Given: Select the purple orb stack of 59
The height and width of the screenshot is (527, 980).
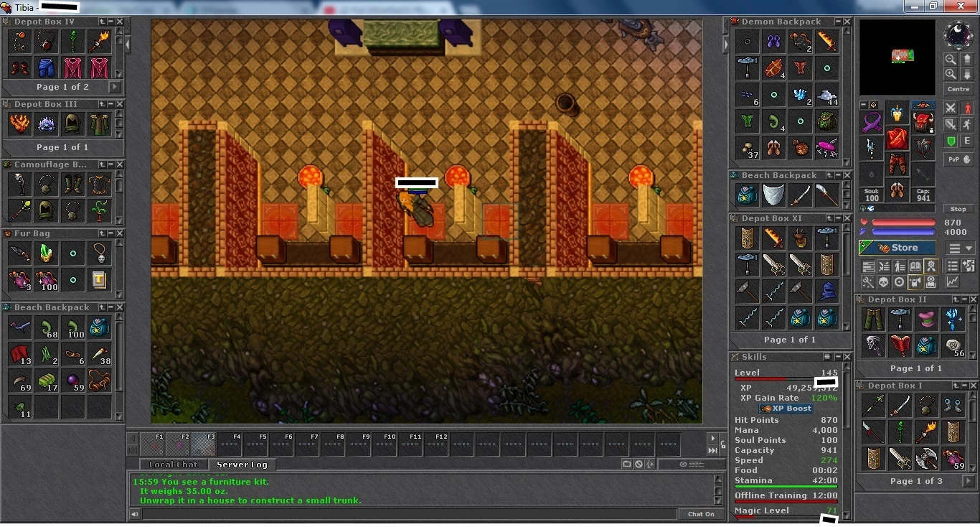Looking at the screenshot, I should click(x=72, y=381).
